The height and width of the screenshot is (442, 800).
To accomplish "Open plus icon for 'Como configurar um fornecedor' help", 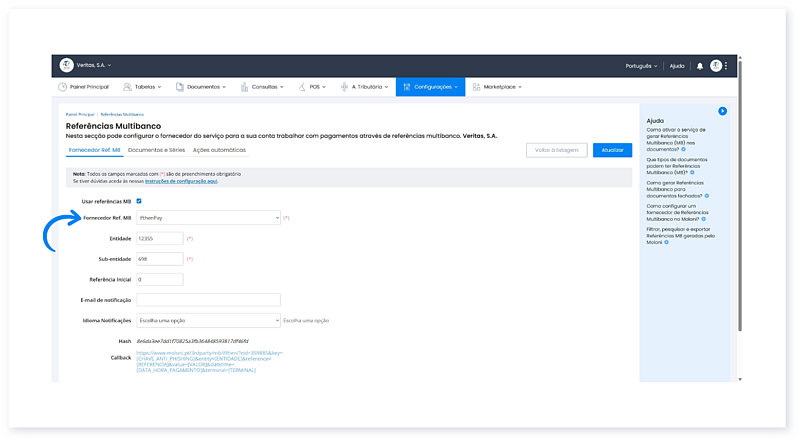I will [x=704, y=219].
